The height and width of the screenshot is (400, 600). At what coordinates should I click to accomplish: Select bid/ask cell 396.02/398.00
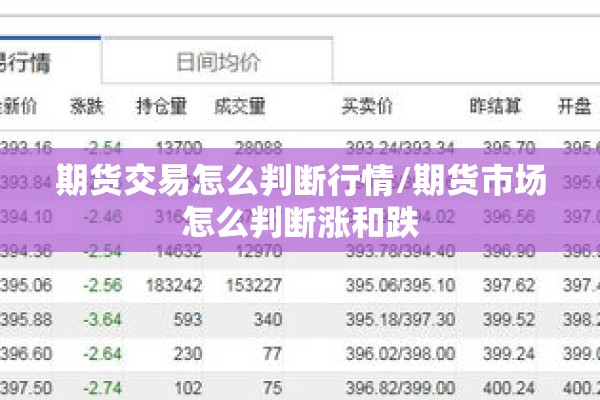pos(401,354)
